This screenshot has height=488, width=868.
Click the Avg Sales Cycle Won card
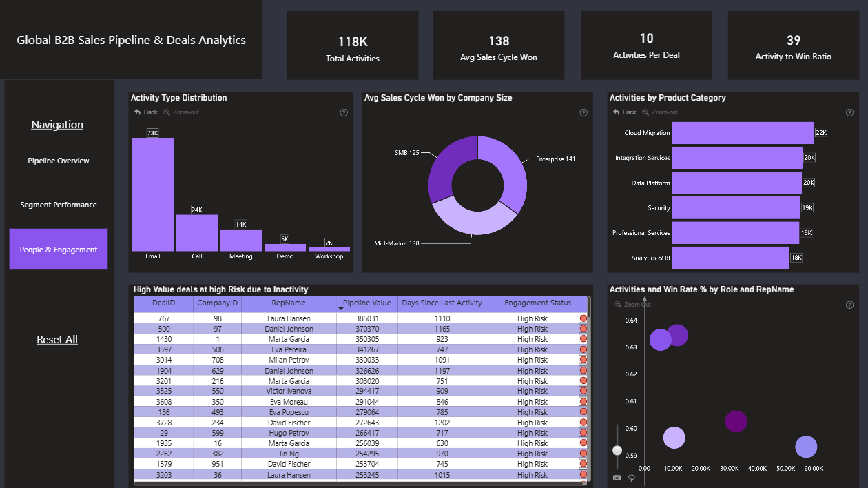(x=499, y=45)
